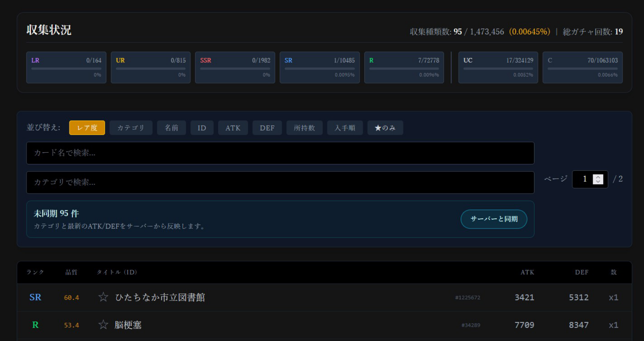Focus the カード名で検索 search field
This screenshot has width=644, height=341.
(x=280, y=153)
